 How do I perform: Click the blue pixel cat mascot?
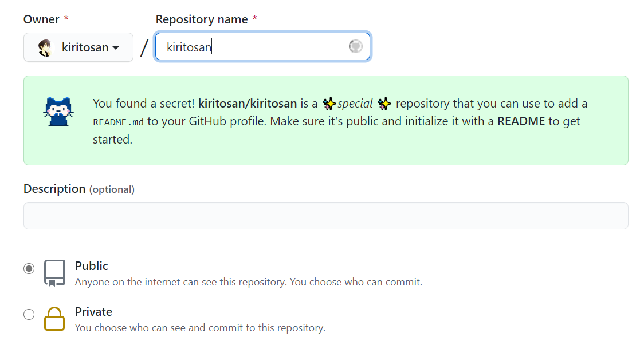[58, 112]
